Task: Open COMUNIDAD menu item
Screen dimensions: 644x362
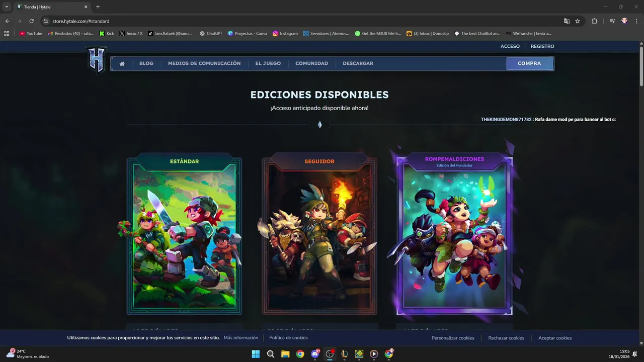Action: pos(312,63)
